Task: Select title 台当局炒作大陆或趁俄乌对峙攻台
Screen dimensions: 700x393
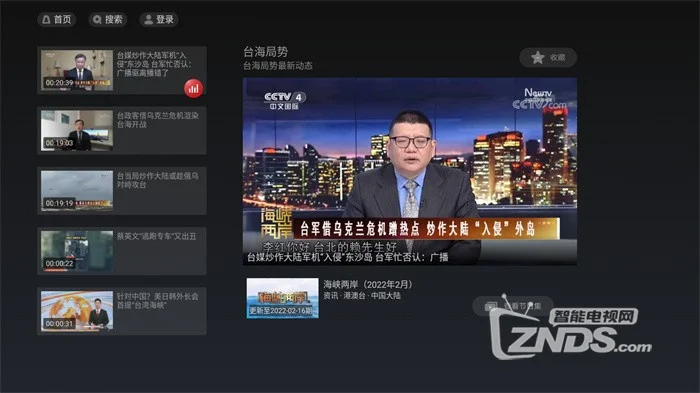Action: (x=158, y=180)
